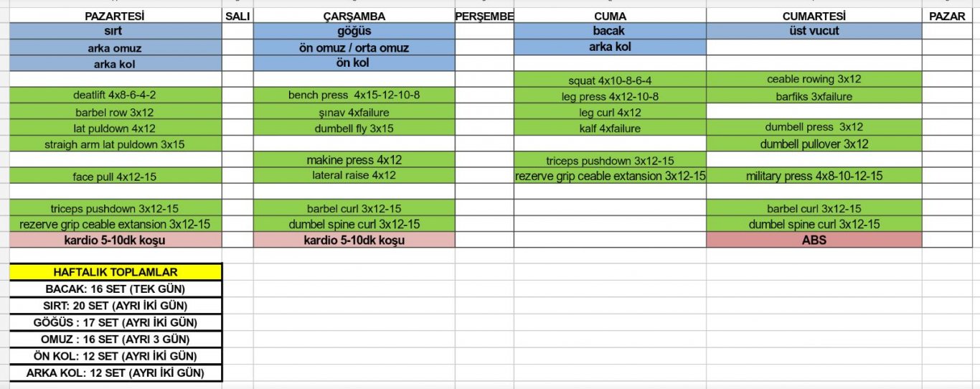Click the SIRT: 20 SET summary cell
This screenshot has height=389, width=980.
[x=116, y=306]
